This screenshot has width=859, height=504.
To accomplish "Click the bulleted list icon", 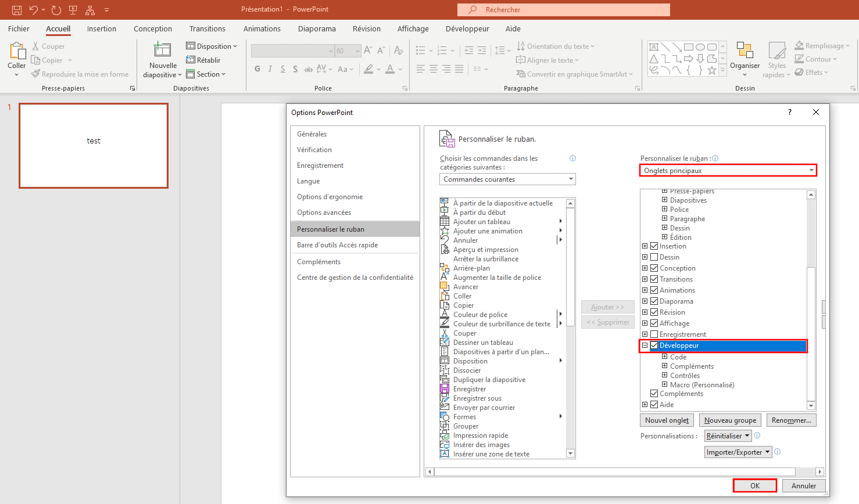I will pos(421,51).
